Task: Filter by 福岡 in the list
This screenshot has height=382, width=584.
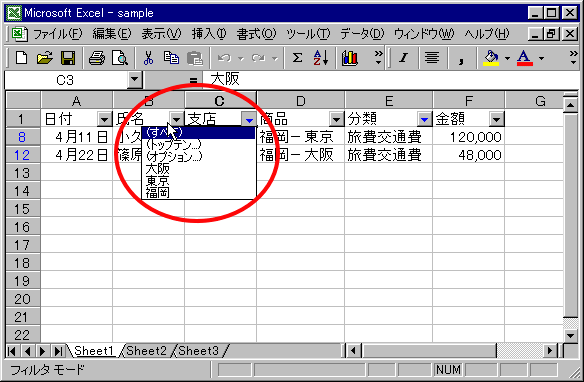Action: [199, 192]
